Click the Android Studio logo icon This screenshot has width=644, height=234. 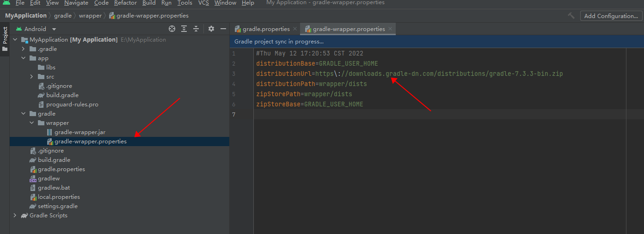click(6, 3)
